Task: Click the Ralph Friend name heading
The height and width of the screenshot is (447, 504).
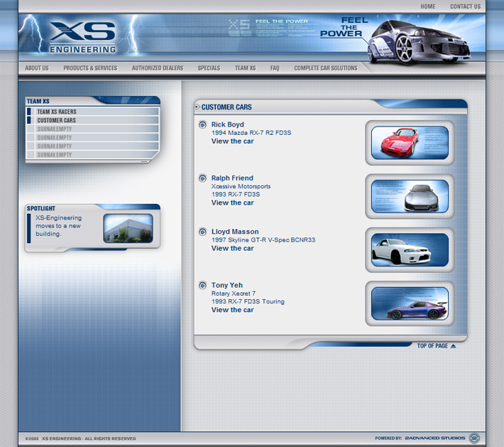Action: [232, 178]
